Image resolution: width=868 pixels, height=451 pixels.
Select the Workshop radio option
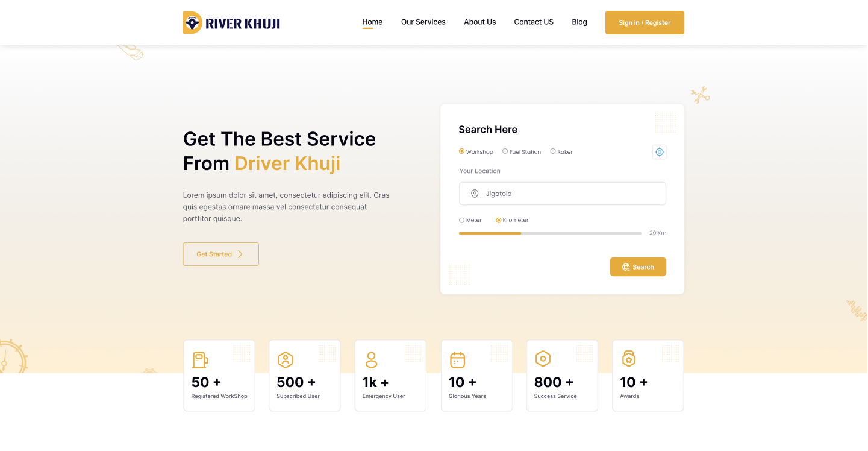click(x=462, y=151)
